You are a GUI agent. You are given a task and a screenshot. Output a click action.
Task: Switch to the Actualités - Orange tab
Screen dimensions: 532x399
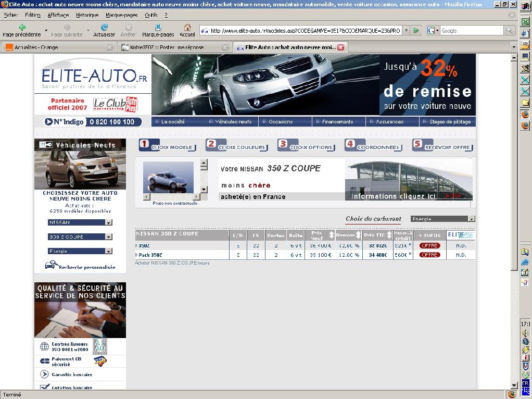pos(59,47)
